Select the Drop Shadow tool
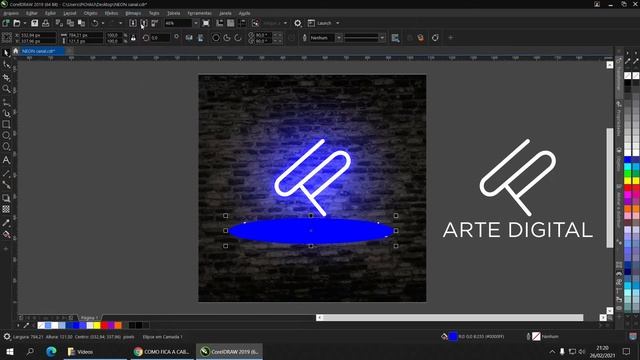 [6, 198]
